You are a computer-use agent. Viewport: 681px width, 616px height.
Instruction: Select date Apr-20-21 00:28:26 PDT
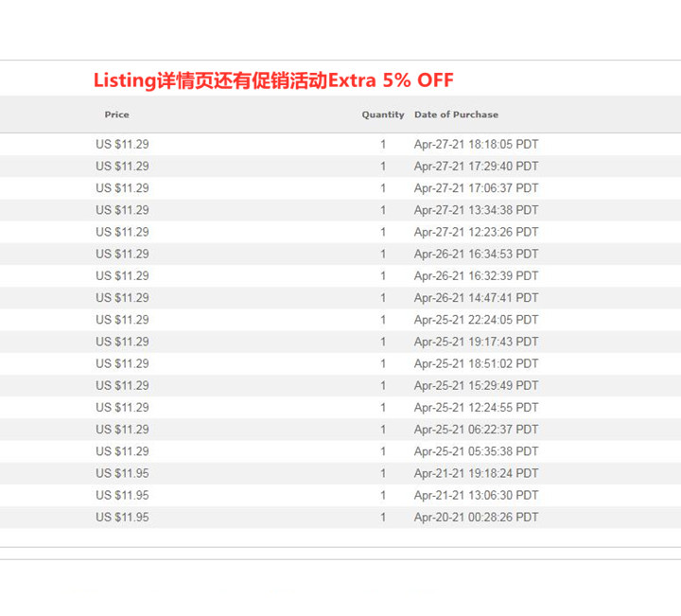(476, 518)
